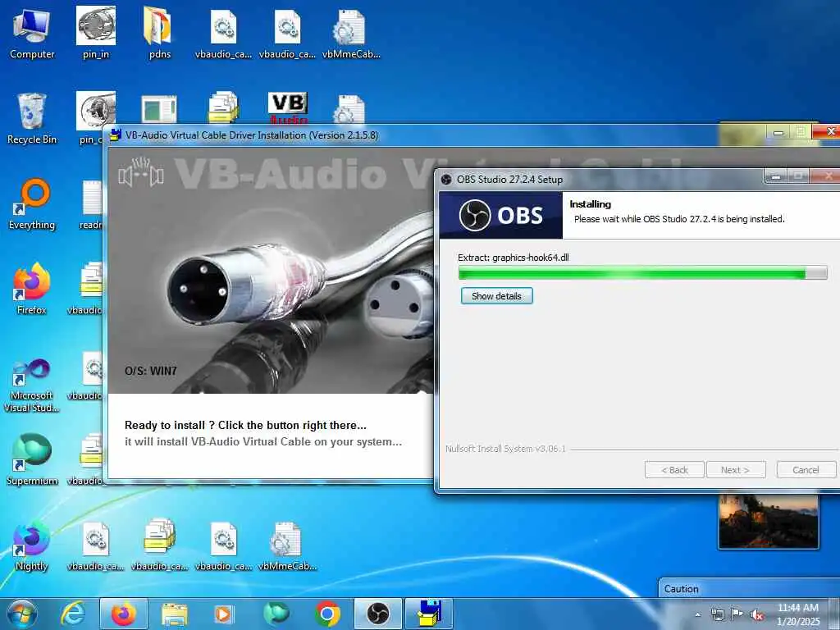This screenshot has width=840, height=630.
Task: Open the Windows Start orb
Action: [x=22, y=614]
